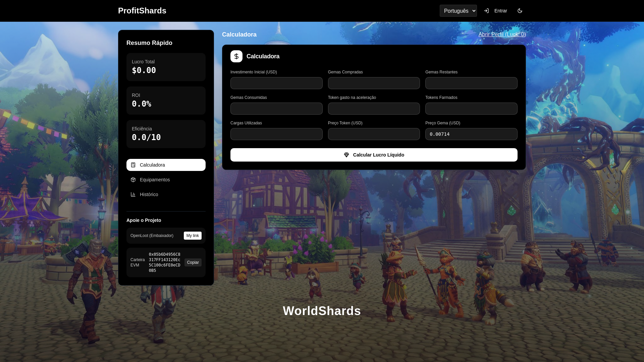This screenshot has width=644, height=362.
Task: Switch to the Histórico tab
Action: [166, 194]
